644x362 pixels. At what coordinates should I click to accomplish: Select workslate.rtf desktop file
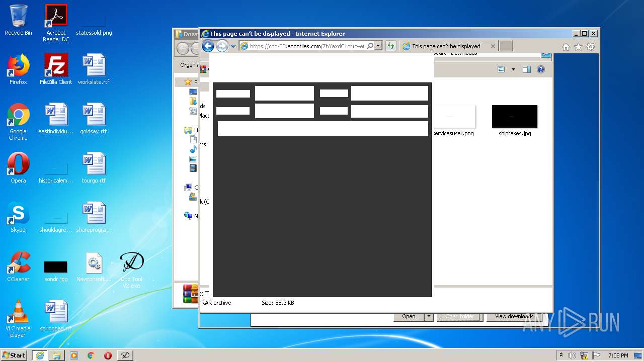(x=94, y=69)
